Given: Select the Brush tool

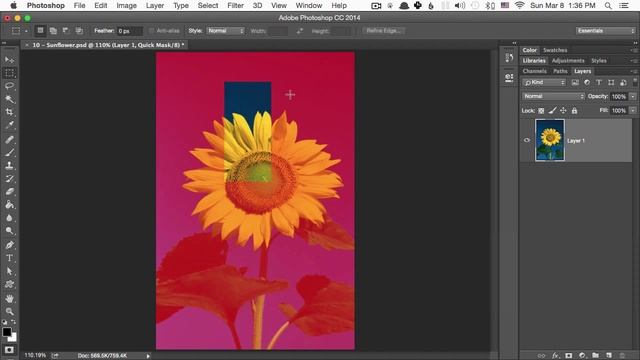Looking at the screenshot, I should click(x=9, y=153).
